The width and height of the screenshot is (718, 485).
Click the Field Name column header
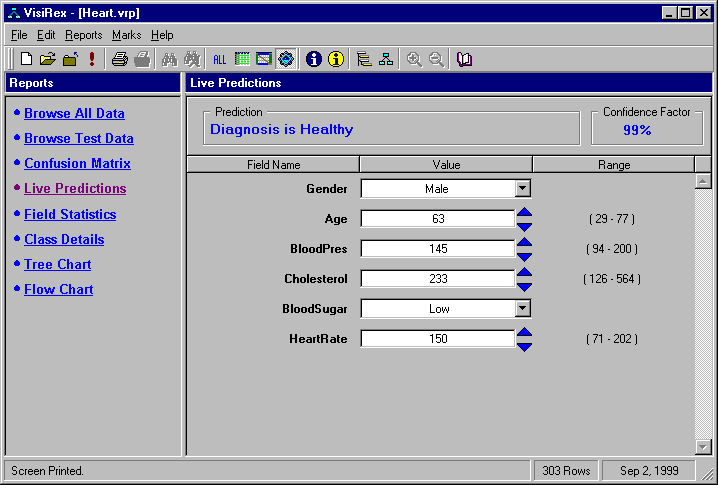pos(273,164)
